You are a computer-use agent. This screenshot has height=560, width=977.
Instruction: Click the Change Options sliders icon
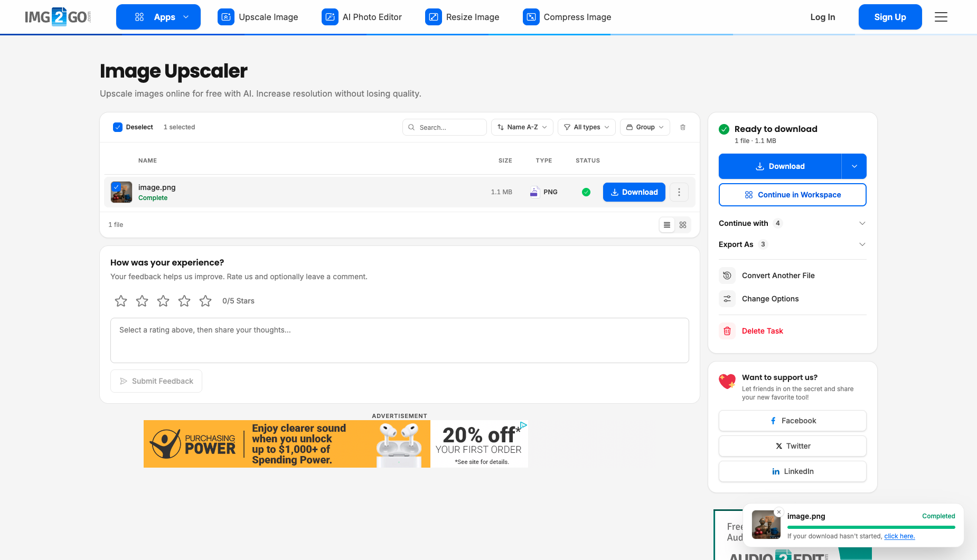727,299
